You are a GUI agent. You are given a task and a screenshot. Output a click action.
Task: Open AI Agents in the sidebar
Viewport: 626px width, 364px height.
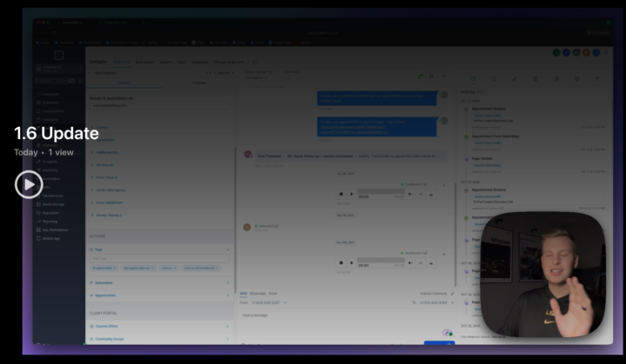(x=50, y=162)
